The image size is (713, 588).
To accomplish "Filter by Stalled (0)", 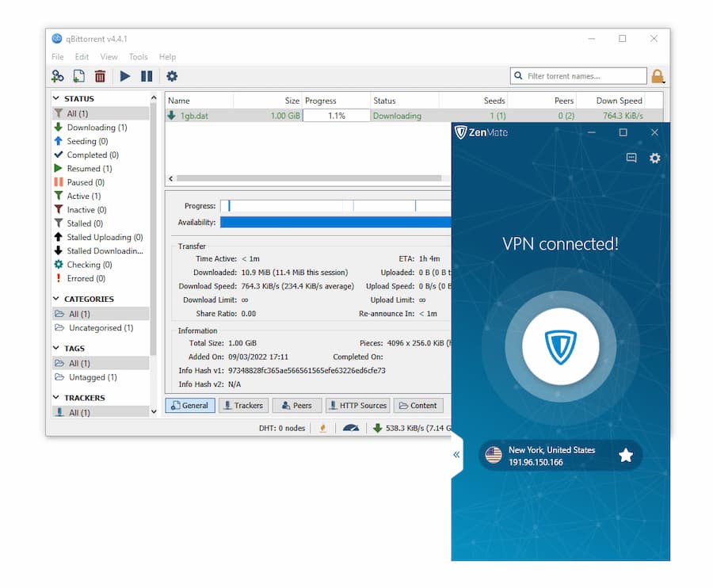I will [101, 223].
